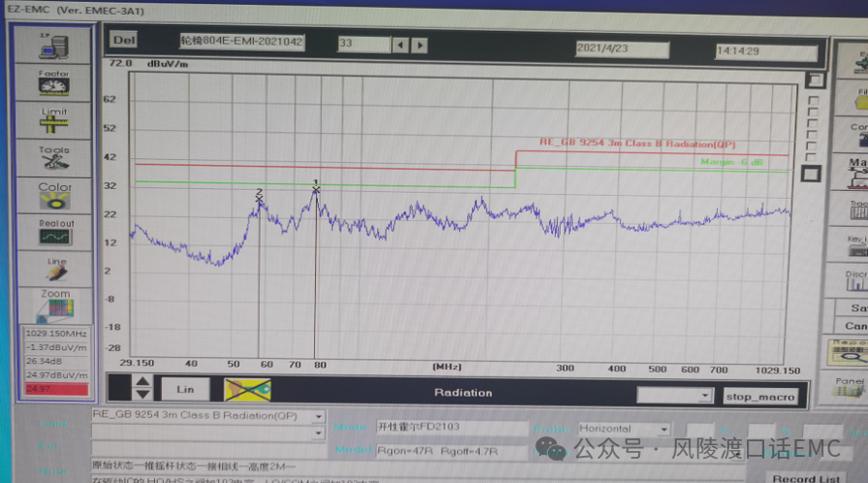The height and width of the screenshot is (483, 868).
Task: Expand the Limit dropdown RE_GB 9254 Class B
Action: click(x=319, y=416)
